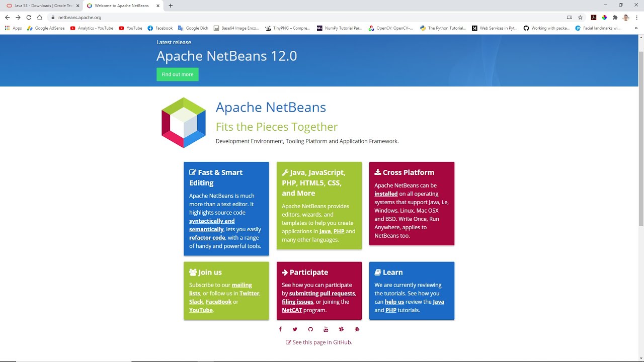Click the Find out more button
This screenshot has width=644, height=362.
[178, 74]
